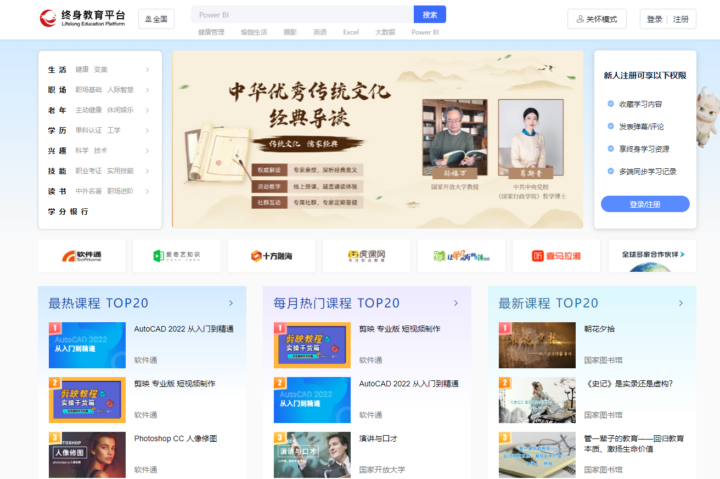Viewport: 720px width, 479px height.
Task: Open the 软件通 Softtone partner logo
Action: [82, 256]
